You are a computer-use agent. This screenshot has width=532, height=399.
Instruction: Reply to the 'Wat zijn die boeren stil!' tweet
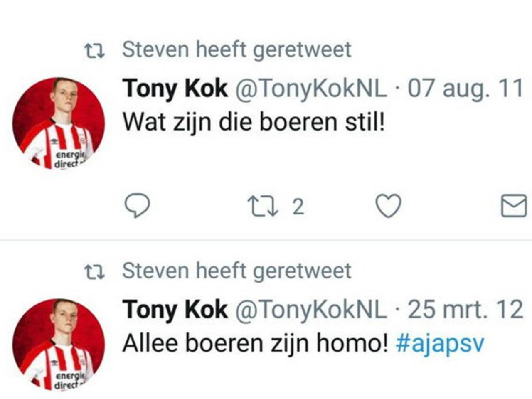click(x=137, y=206)
